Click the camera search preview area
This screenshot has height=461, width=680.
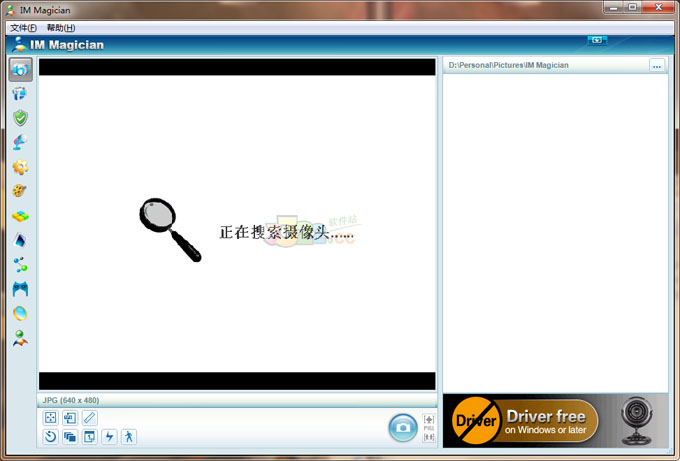pos(237,224)
